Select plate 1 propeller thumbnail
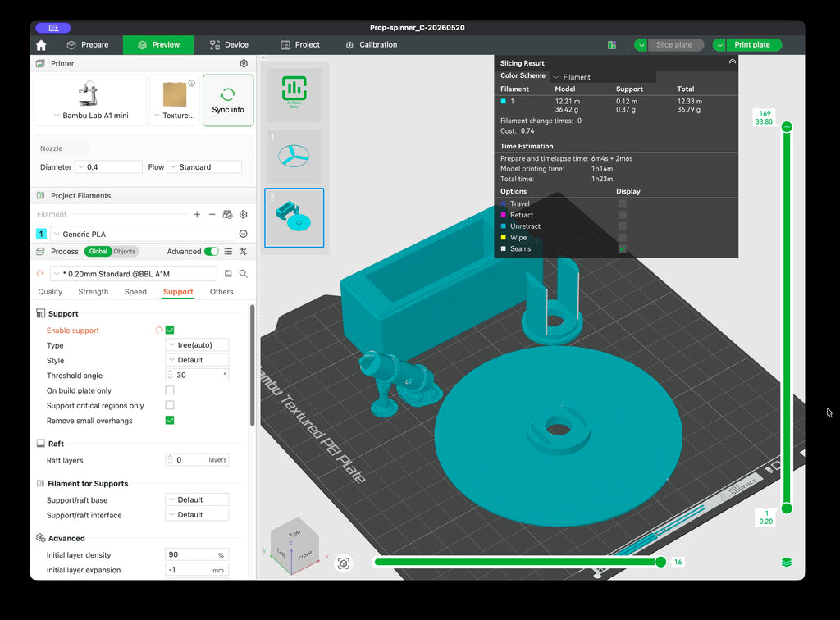840x620 pixels. (x=294, y=156)
